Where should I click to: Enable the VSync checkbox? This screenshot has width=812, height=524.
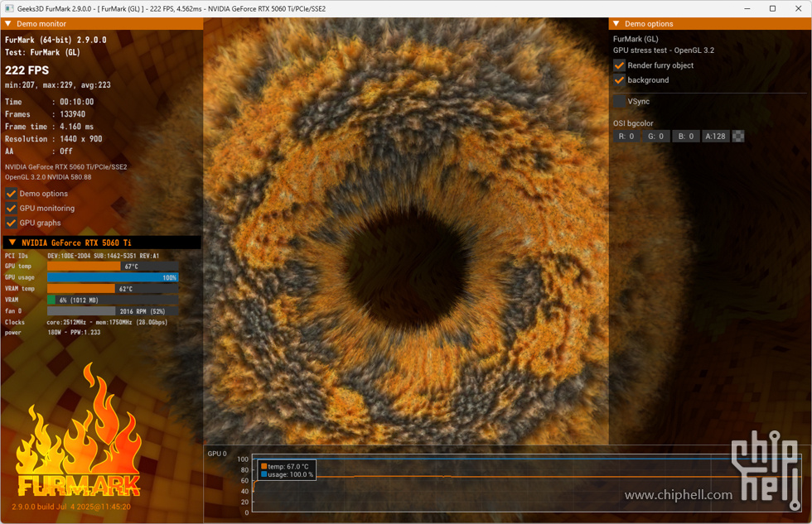tap(619, 101)
